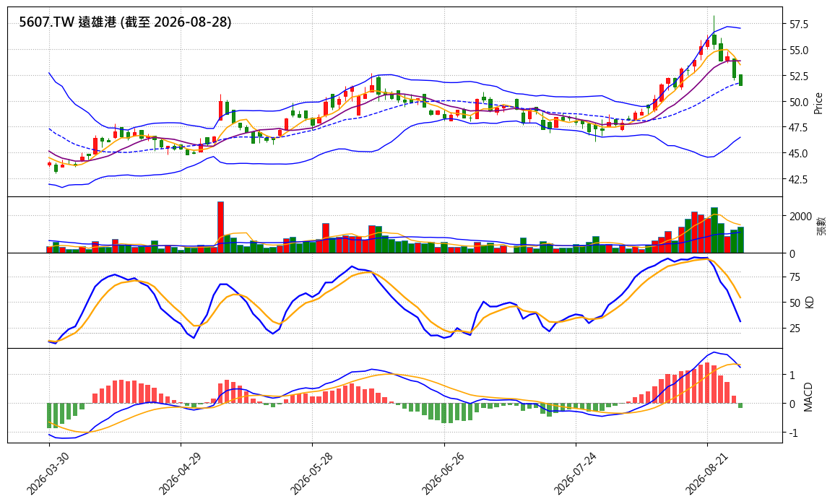
Task: Click the KD 50 tick
Action: pos(795,303)
